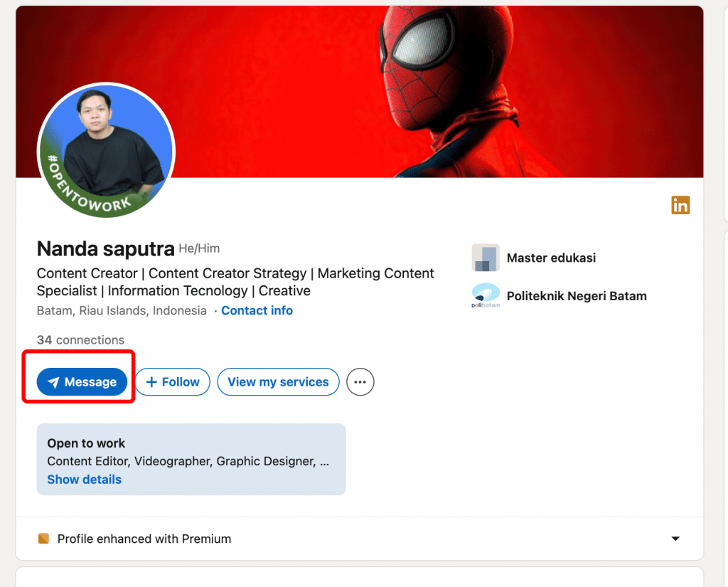Open the Master edukasi company logo

[x=486, y=258]
